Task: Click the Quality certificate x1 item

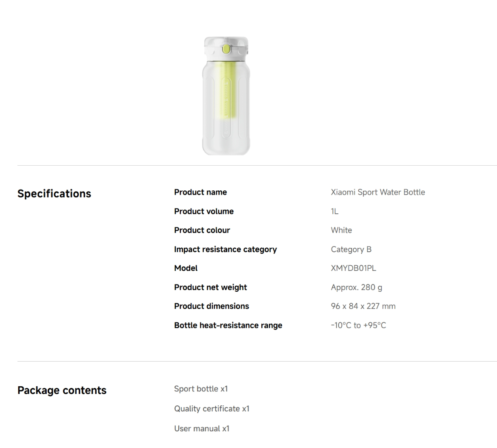Action: pos(212,408)
